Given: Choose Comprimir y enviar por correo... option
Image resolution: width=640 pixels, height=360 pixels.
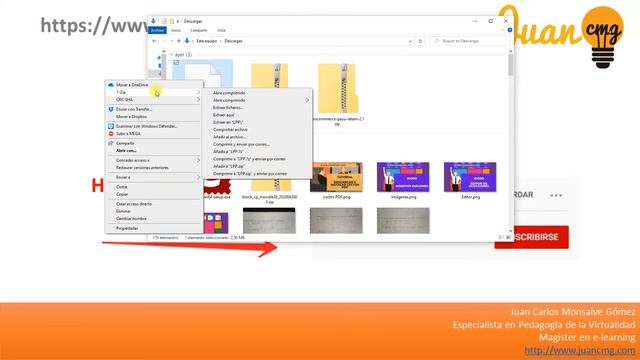Looking at the screenshot, I should 242,144.
